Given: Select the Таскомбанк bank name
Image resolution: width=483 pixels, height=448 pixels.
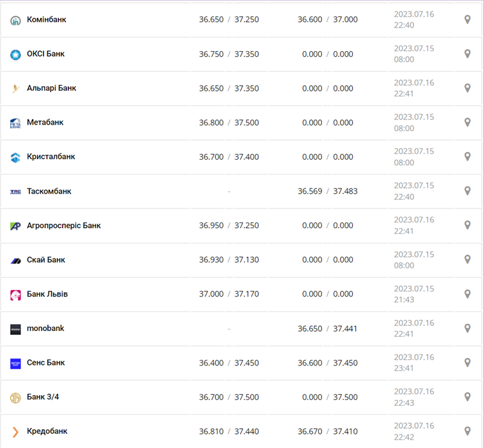Looking at the screenshot, I should tap(49, 191).
